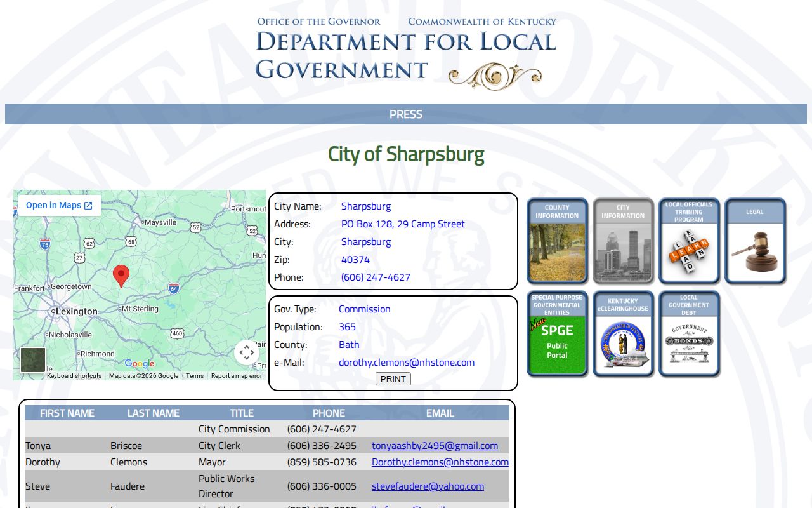Click Mt Sterling label on the map
812x508 pixels.
[140, 309]
